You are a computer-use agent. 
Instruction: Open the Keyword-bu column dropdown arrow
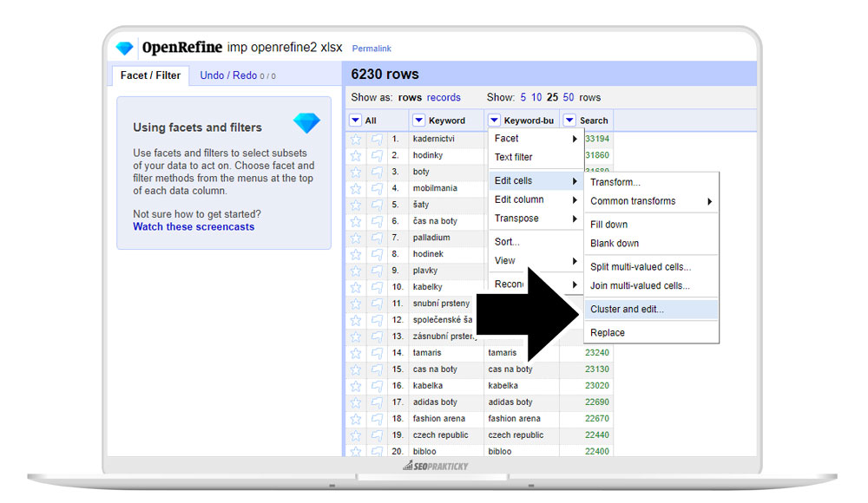point(495,120)
